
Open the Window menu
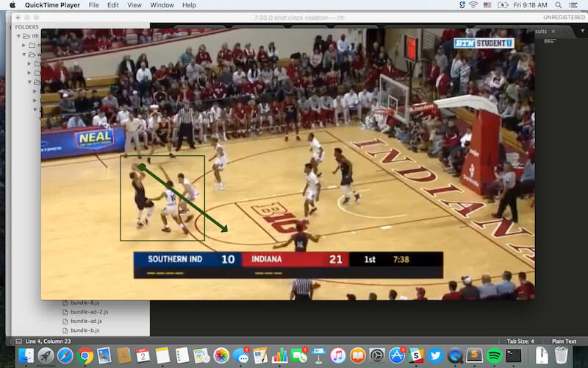click(162, 5)
